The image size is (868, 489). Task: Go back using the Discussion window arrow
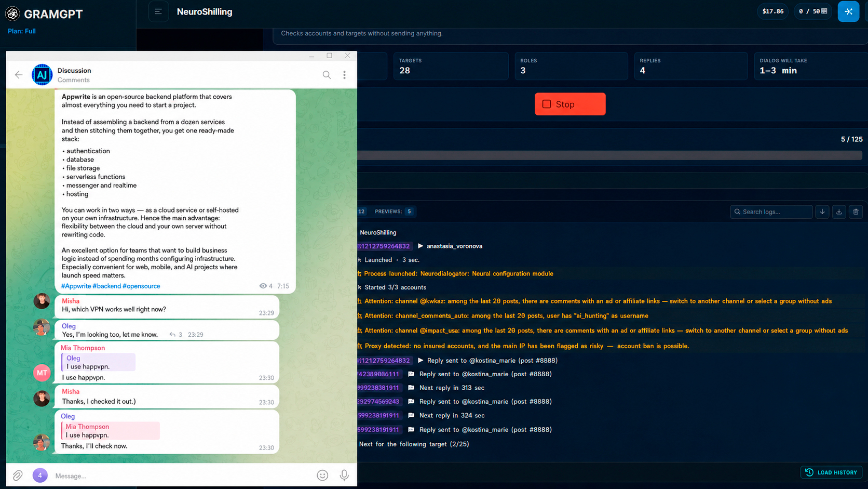point(19,75)
